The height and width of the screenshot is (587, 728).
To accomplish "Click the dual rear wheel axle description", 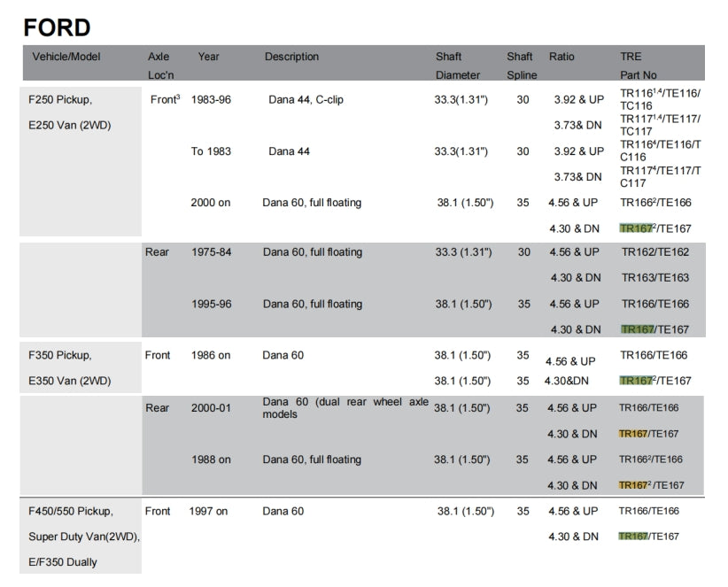I will pos(345,408).
